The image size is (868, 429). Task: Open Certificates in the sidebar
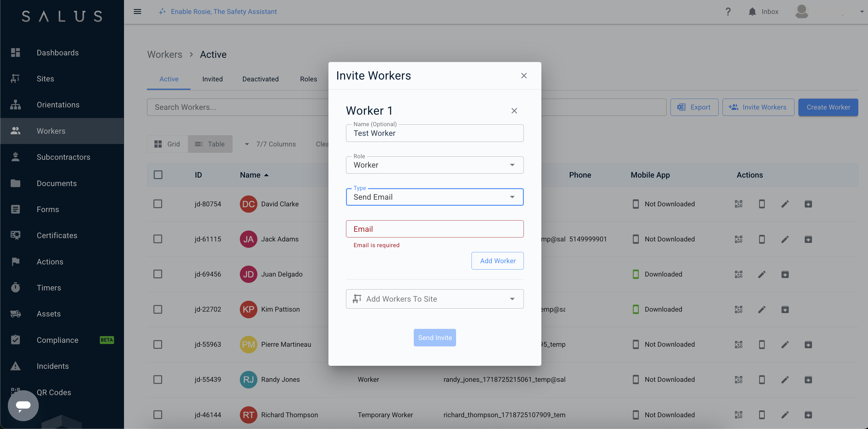(62, 235)
